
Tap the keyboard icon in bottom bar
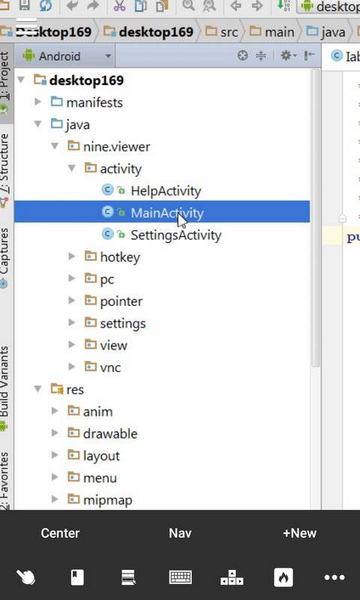(180, 577)
